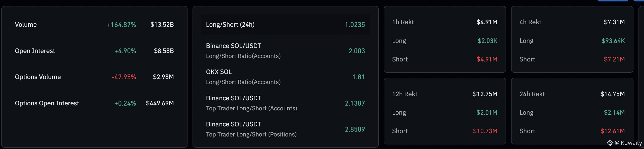This screenshot has height=149, width=644.
Task: Click the Binance logo watermark icon
Action: 610,143
